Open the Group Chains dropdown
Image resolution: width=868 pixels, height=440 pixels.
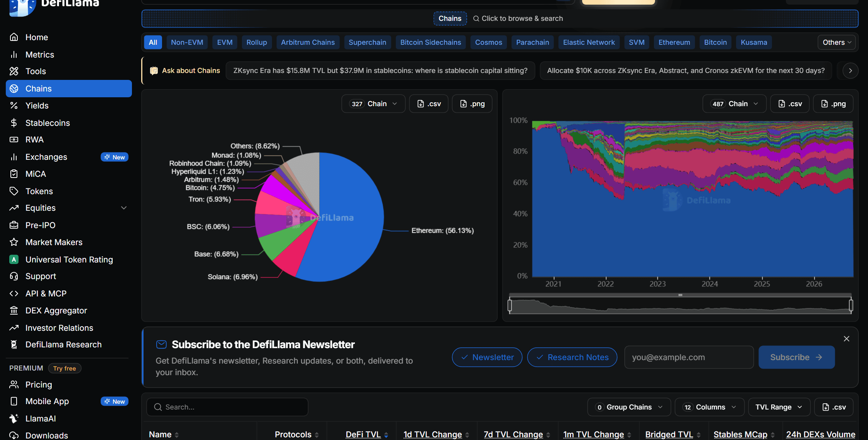pyautogui.click(x=629, y=407)
